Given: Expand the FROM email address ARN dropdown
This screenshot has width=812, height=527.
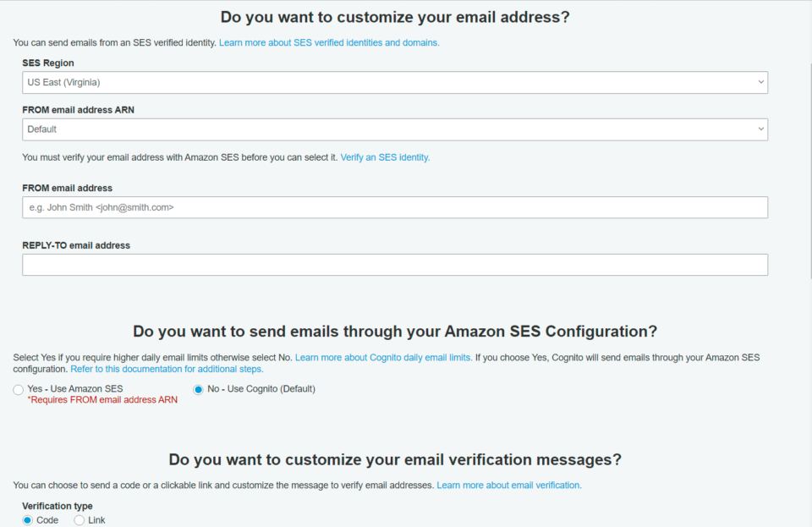Looking at the screenshot, I should [394, 129].
